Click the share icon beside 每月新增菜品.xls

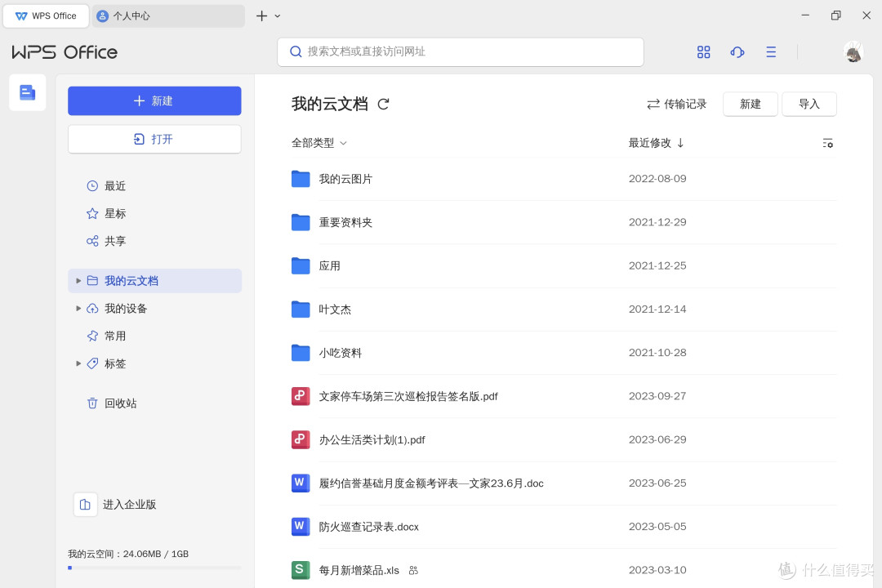(415, 570)
